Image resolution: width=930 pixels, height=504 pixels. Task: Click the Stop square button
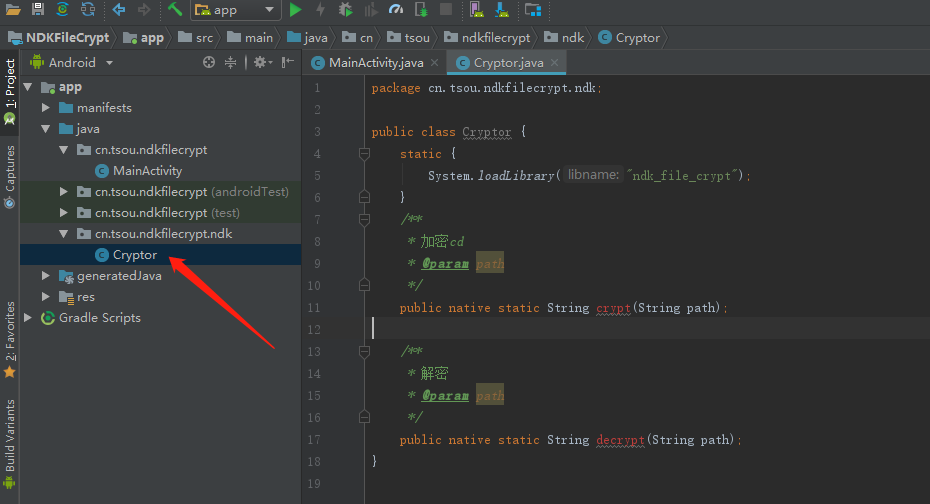coord(446,9)
